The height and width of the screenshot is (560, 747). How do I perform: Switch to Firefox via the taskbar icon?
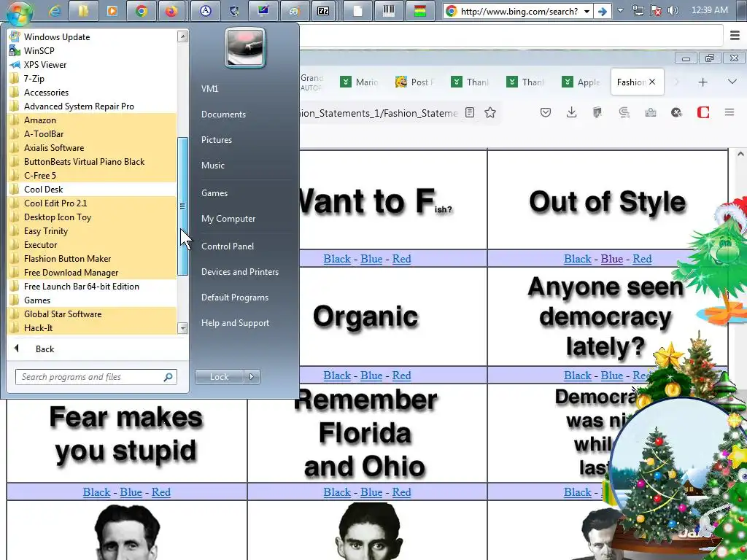coord(171,11)
